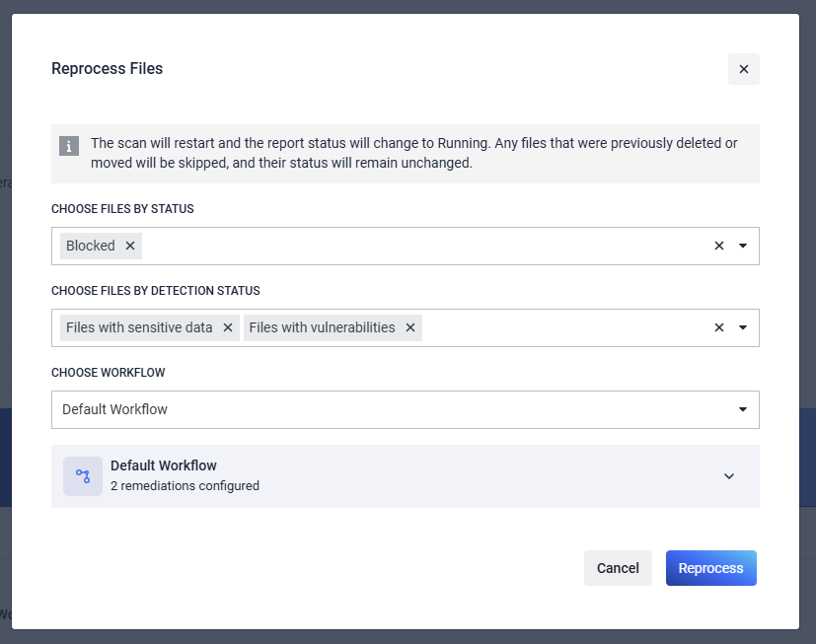Select the Files with vulnerabilities tag label
Image resolution: width=816 pixels, height=644 pixels.
(x=322, y=327)
